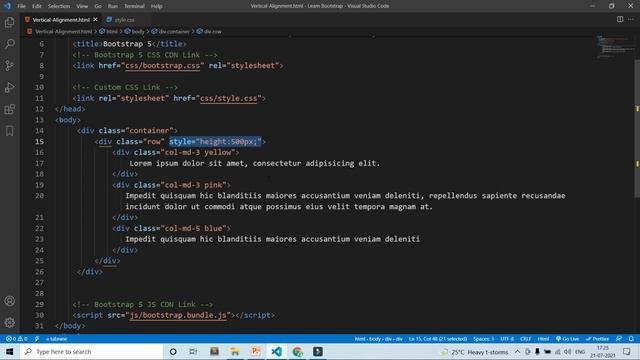Open the File menu
Image resolution: width=640 pixels, height=360 pixels.
point(21,6)
